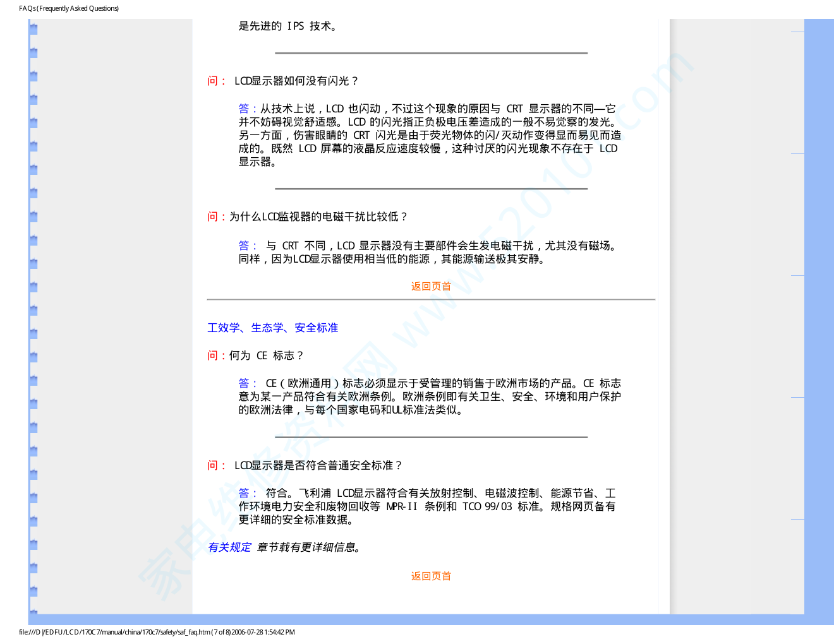Click the answer line starting 从技术上说，LCD 也闪动
Image resolution: width=834 pixels, height=644 pixels.
coord(427,109)
